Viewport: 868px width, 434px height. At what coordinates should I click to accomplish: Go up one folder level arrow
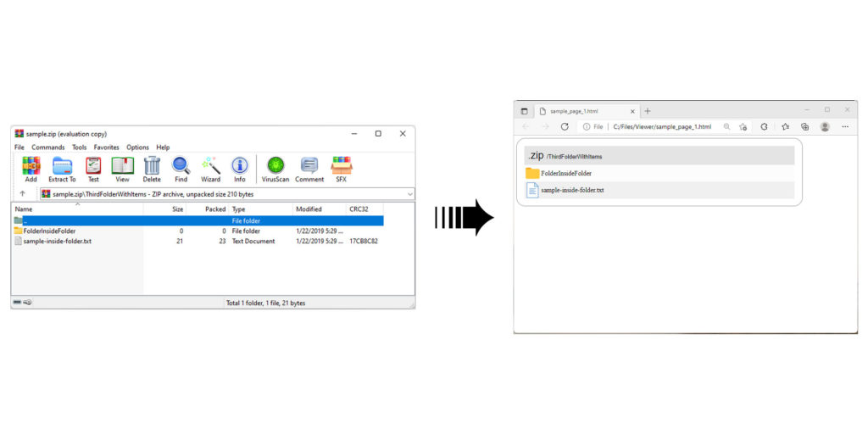tap(23, 194)
